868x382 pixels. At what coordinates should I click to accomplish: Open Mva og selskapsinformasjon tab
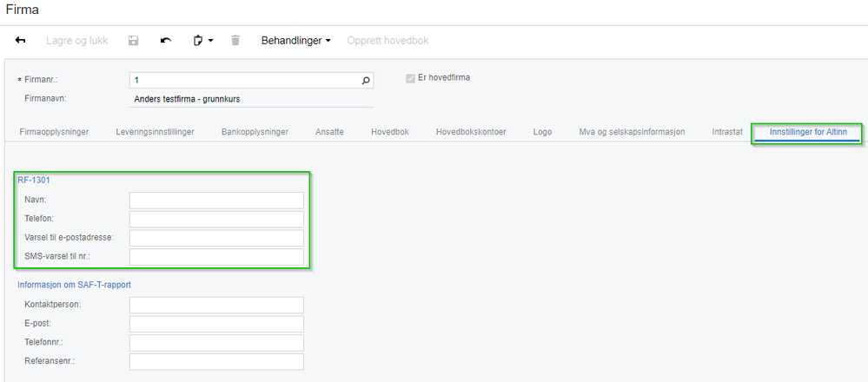coord(633,132)
